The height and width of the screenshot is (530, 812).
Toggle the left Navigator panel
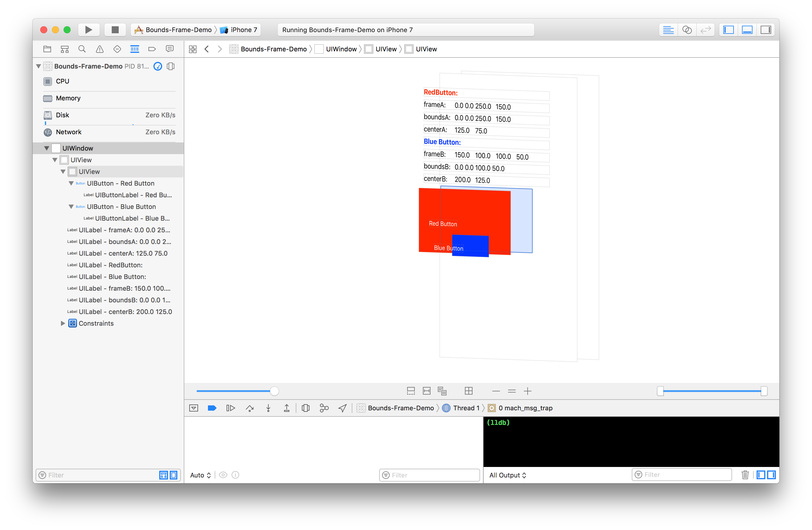[728, 30]
